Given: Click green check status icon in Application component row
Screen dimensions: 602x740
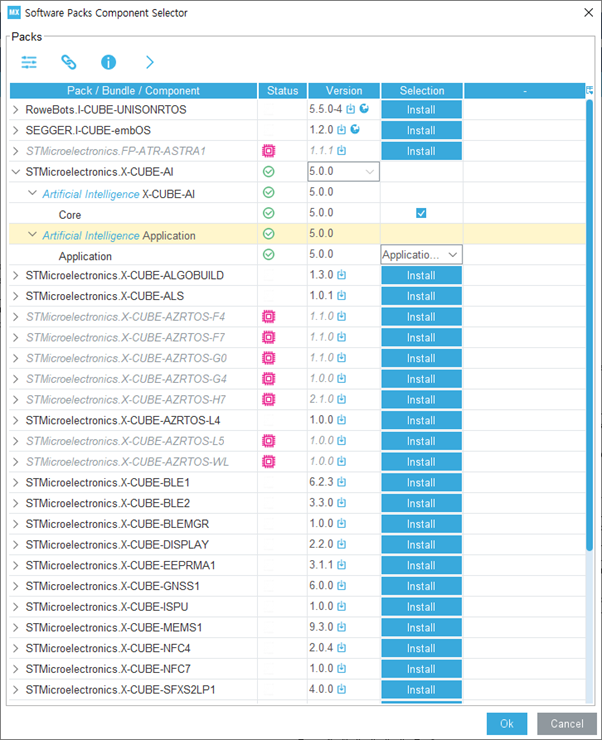Looking at the screenshot, I should (x=268, y=255).
